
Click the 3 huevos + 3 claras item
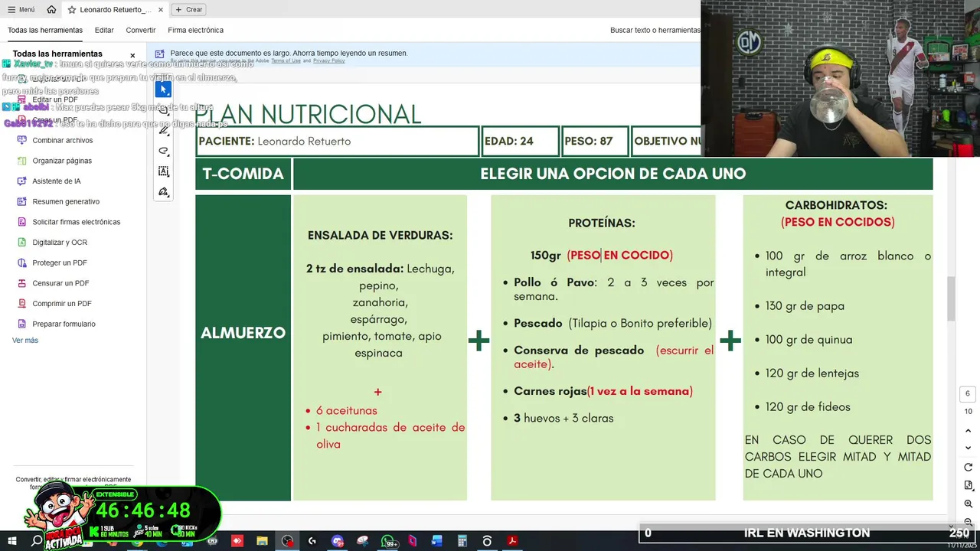pos(563,419)
